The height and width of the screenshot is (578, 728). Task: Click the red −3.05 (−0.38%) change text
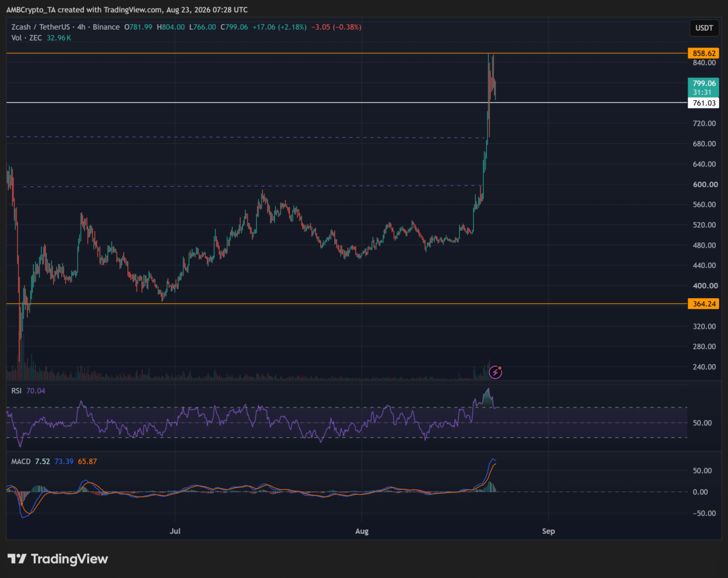click(x=335, y=27)
